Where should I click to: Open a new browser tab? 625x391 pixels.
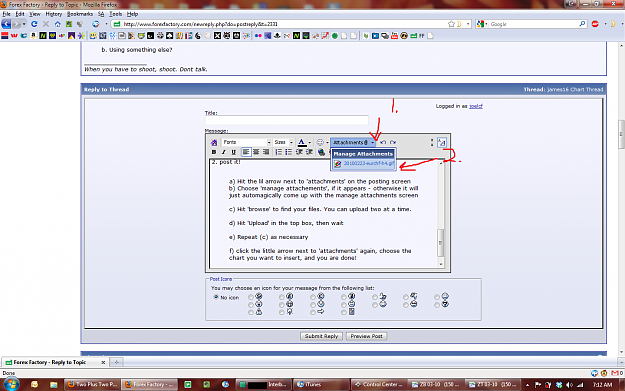click(116, 362)
